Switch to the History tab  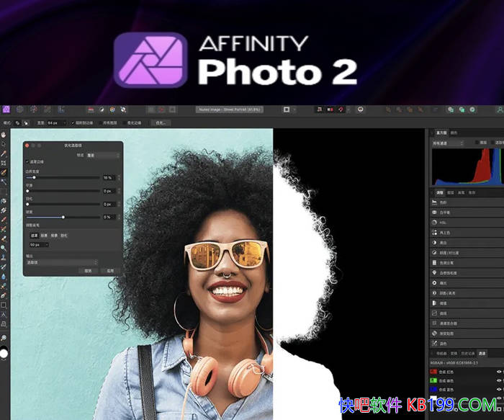[x=468, y=354]
